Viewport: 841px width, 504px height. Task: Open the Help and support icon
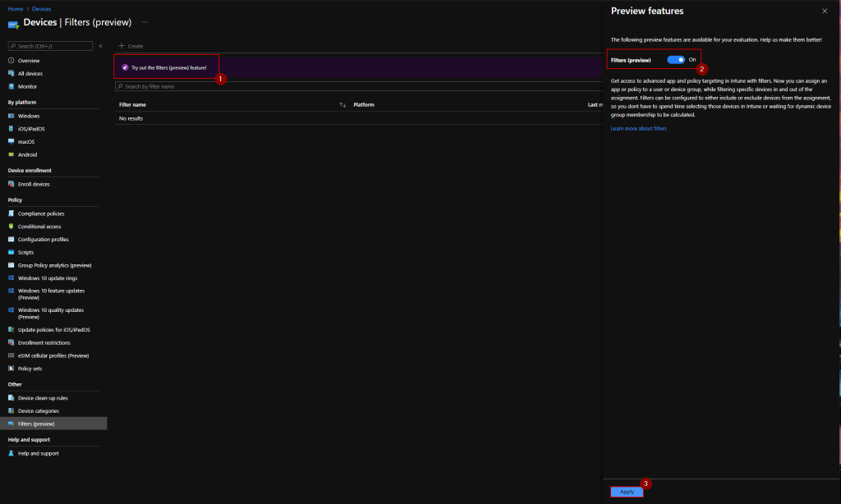point(11,453)
